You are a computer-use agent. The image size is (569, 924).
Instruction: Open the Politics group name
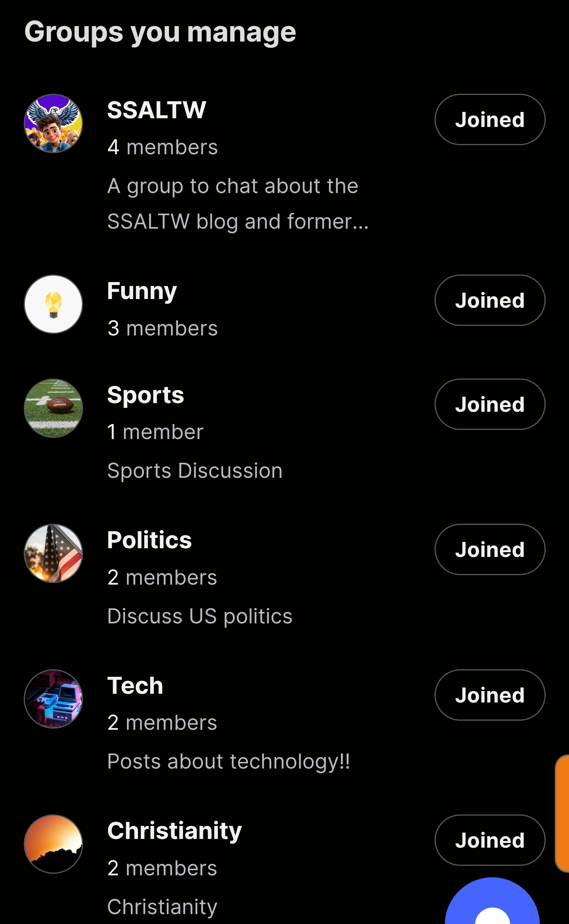tap(149, 540)
